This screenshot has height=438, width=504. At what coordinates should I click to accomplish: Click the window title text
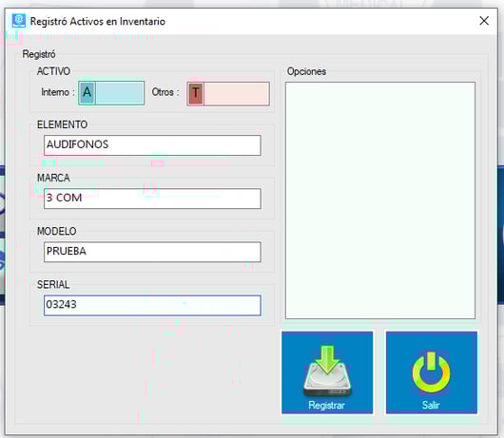click(x=98, y=22)
